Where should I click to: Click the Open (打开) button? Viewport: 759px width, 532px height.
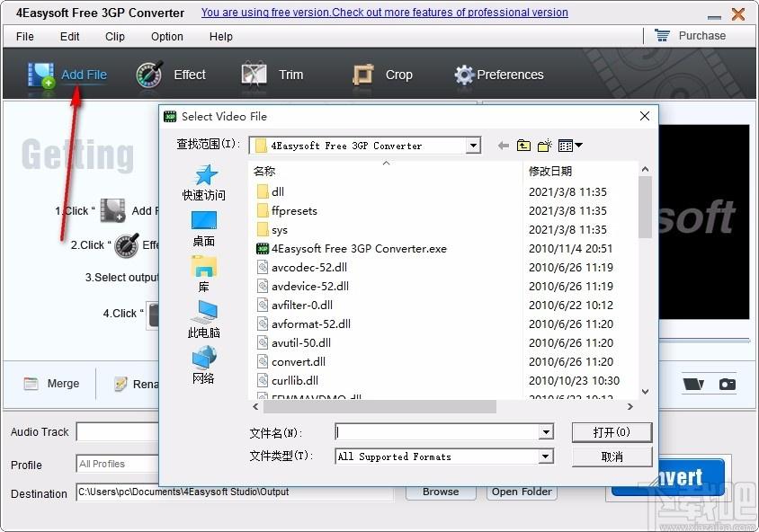[x=612, y=432]
